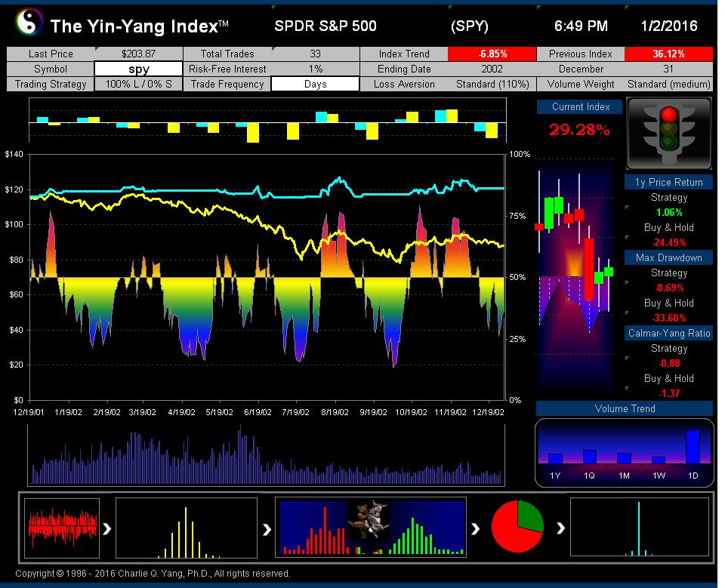Click the (SPY) ticker label

(469, 26)
